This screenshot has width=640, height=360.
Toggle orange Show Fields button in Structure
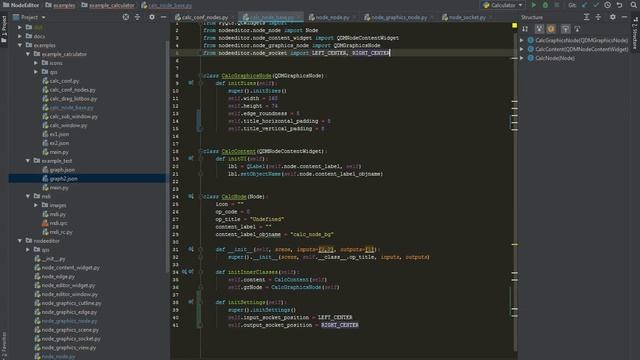[x=551, y=29]
